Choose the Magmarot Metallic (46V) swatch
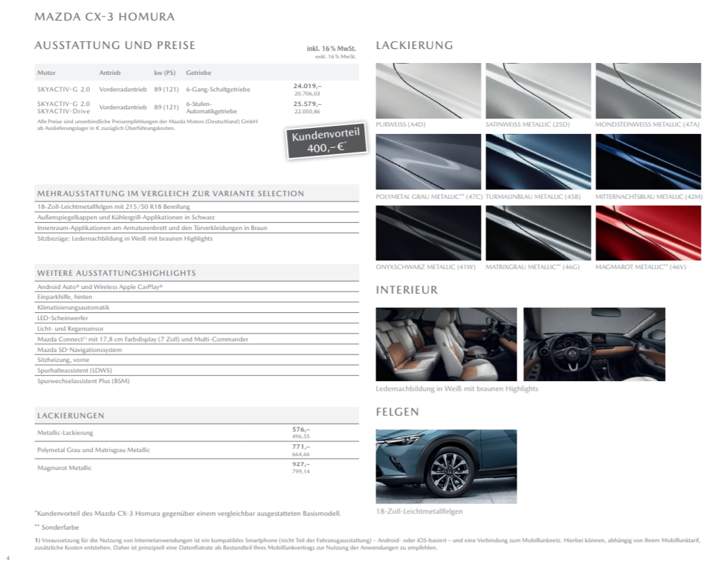The height and width of the screenshot is (564, 728). 648,233
